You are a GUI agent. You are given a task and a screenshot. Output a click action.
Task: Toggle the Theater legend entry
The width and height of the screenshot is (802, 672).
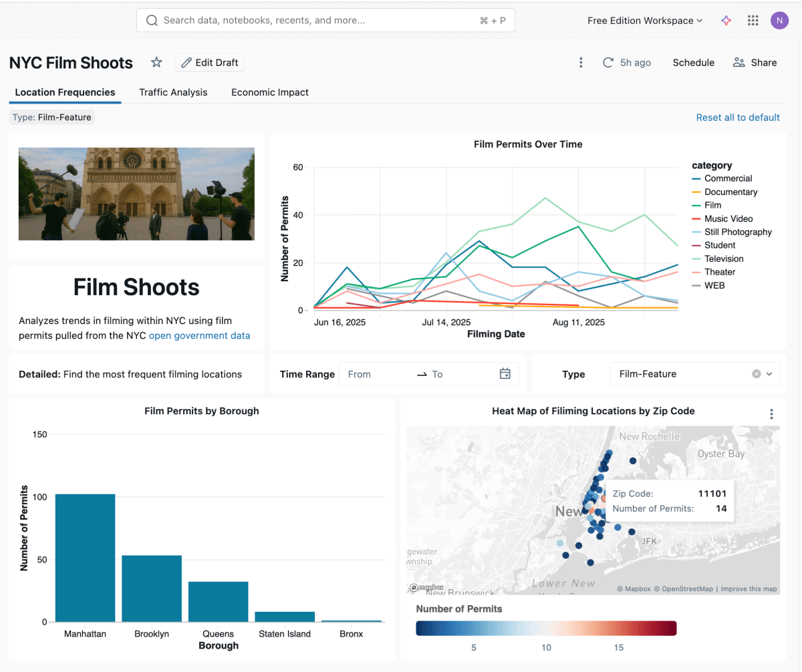point(713,272)
